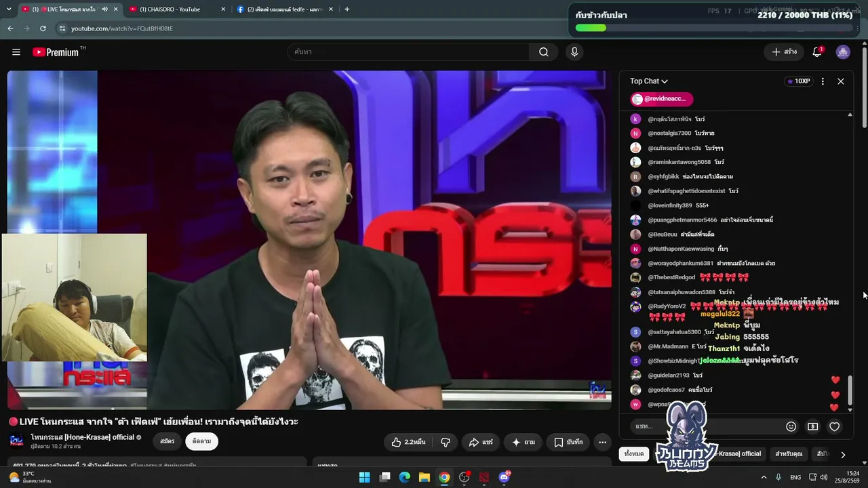Open the weather widget showing 33°C
This screenshot has width=868, height=488.
31,477
